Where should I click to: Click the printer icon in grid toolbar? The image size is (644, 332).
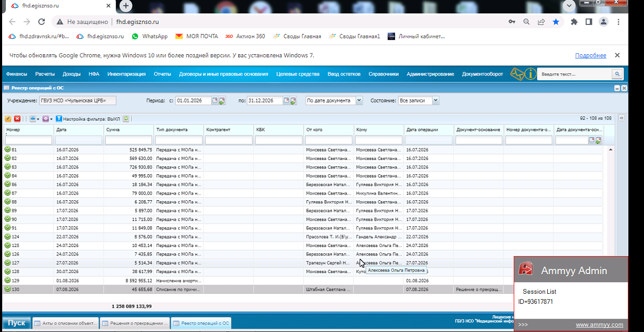(x=32, y=119)
